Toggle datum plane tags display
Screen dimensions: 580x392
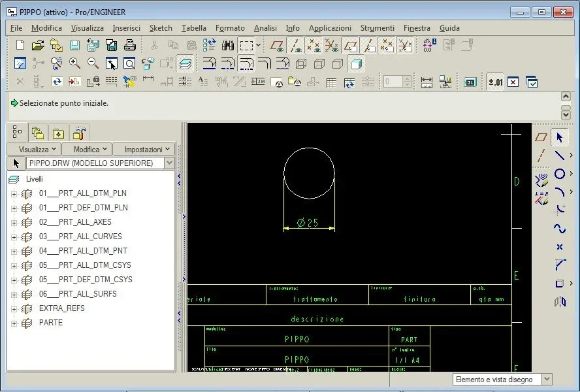350,45
